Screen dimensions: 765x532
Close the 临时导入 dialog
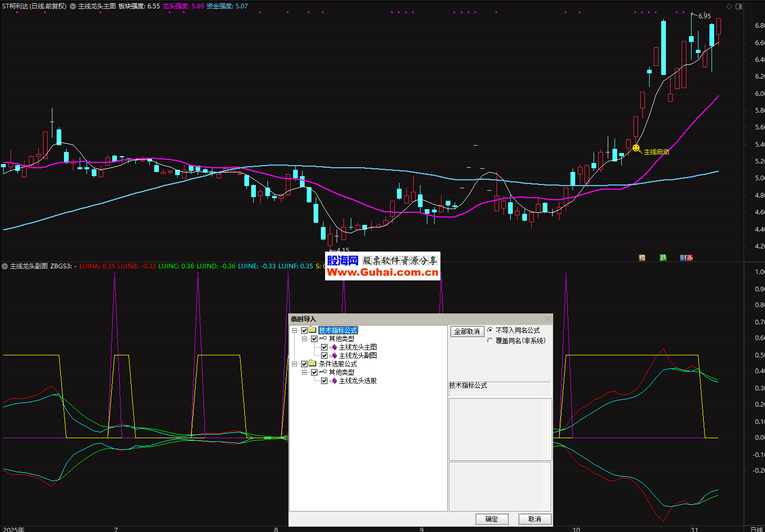[548, 319]
